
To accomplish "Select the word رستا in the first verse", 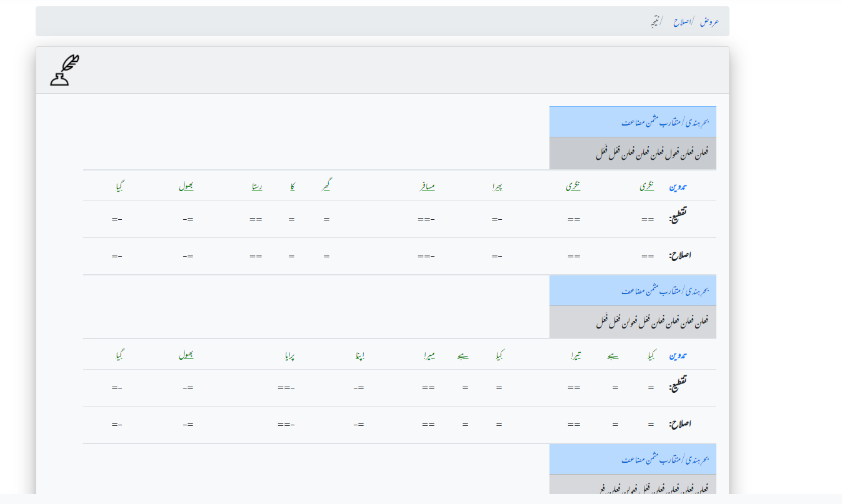I will tap(256, 186).
